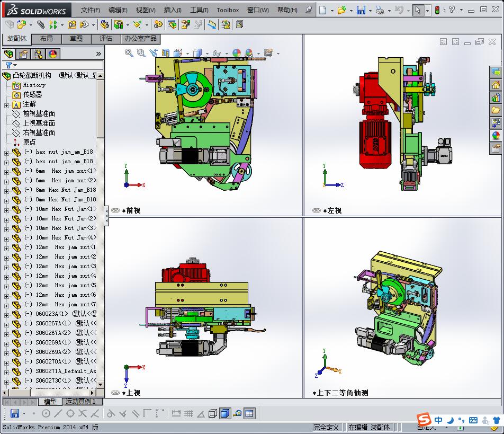504x434 pixels.
Task: Click the Section View icon
Action: tap(166, 53)
